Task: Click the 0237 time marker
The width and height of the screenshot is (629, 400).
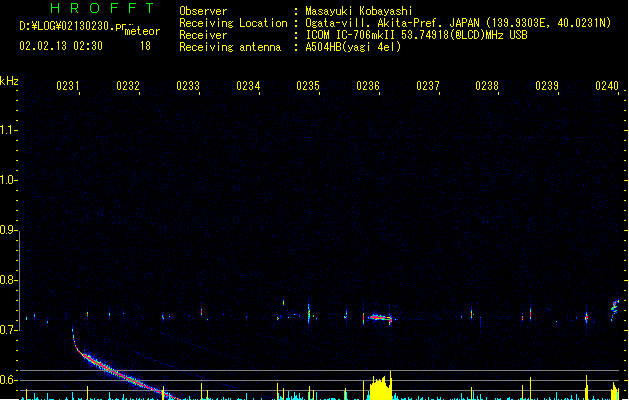Action: coord(428,86)
